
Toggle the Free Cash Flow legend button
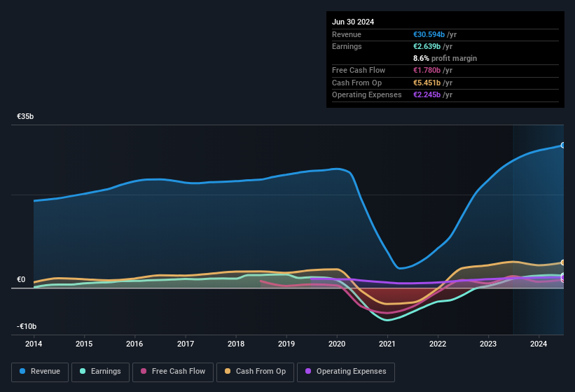pyautogui.click(x=173, y=372)
